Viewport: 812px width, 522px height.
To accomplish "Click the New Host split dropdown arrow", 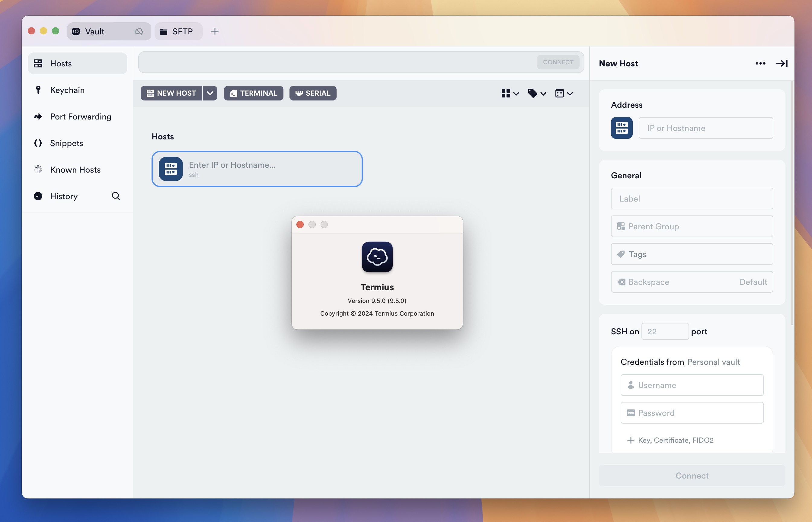I will [x=210, y=93].
